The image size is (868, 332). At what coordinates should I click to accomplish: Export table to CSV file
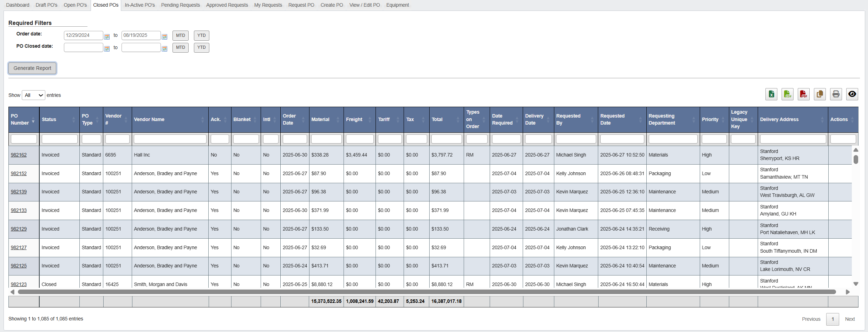[788, 94]
